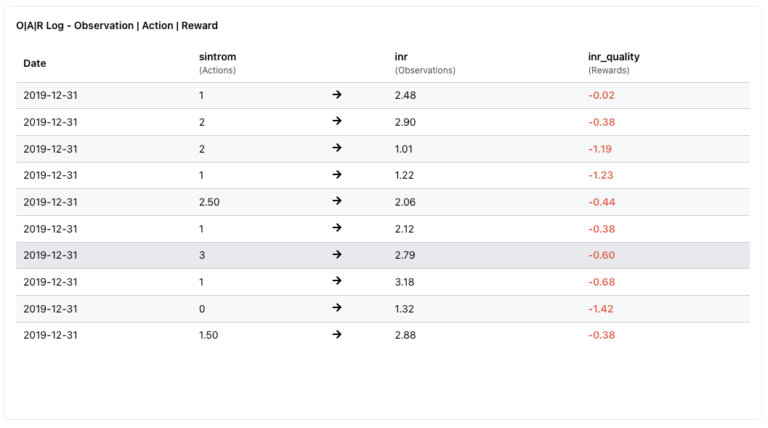Screen dimensions: 768x428
Task: Select the inr observation 2.12
Action: (405, 228)
